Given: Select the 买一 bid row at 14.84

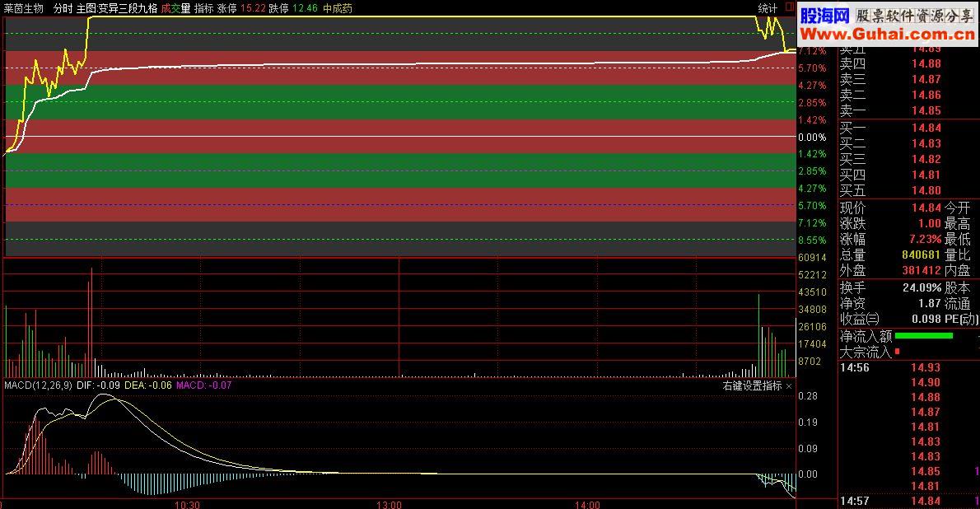Looking at the screenshot, I should tap(890, 128).
